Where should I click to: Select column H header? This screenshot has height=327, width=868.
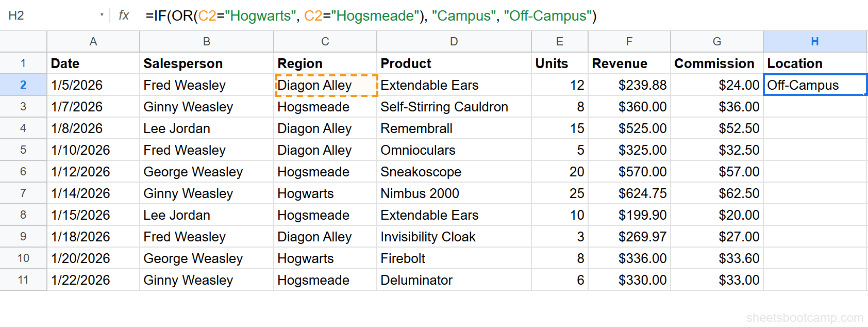814,41
